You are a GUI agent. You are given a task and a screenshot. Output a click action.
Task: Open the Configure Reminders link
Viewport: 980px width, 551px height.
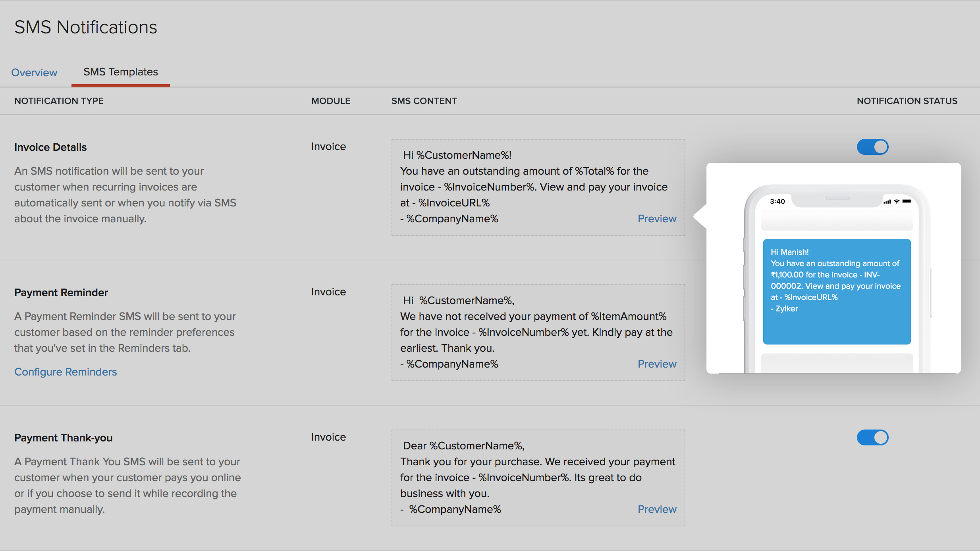click(66, 372)
